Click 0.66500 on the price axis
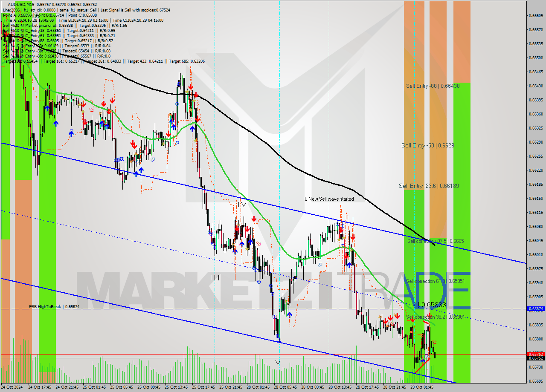 [536, 58]
